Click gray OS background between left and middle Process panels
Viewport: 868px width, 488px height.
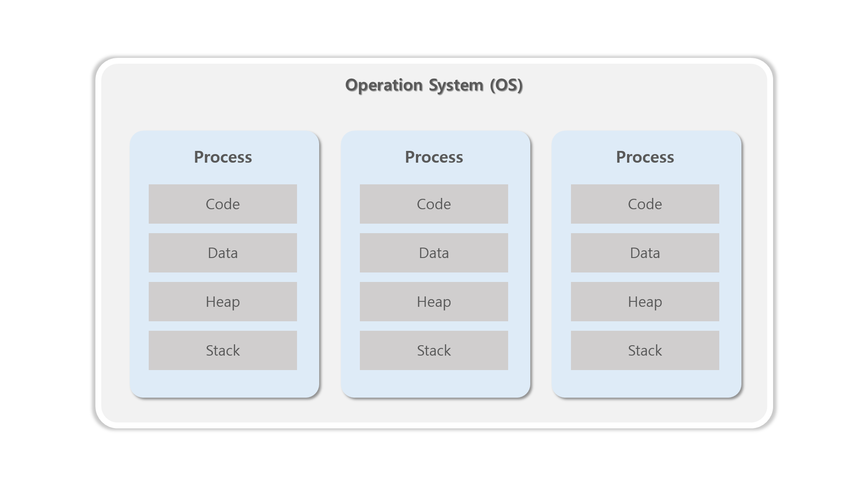[330, 264]
